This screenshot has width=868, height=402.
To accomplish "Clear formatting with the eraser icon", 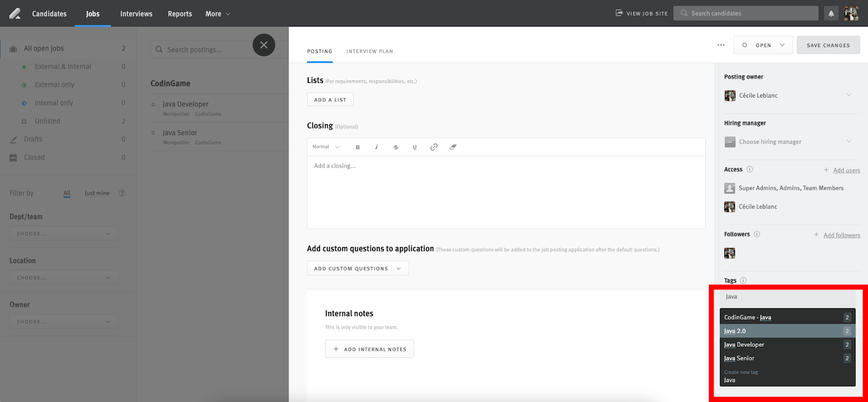I will [x=453, y=147].
